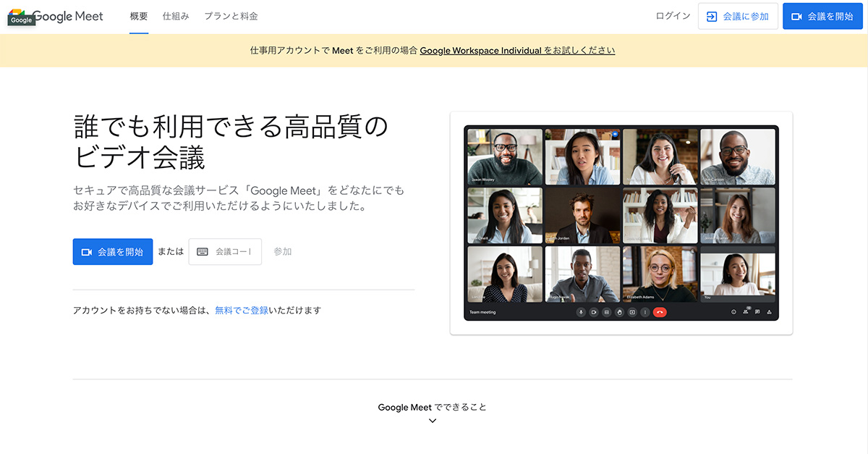Select the raise hand icon
868x454 pixels.
point(620,312)
